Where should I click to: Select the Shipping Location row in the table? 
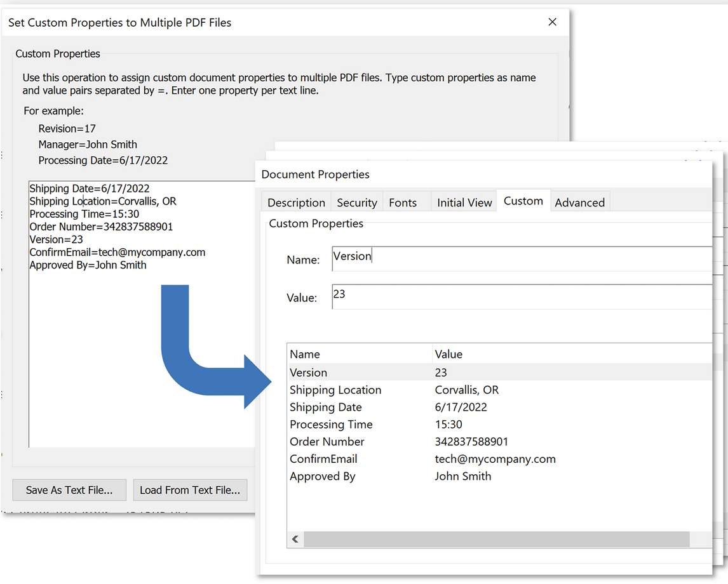click(499, 390)
